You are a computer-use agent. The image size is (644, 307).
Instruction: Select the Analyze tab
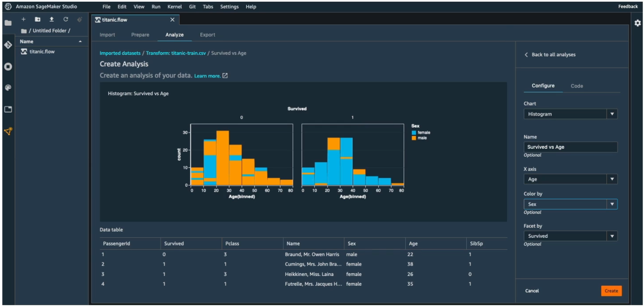tap(175, 35)
